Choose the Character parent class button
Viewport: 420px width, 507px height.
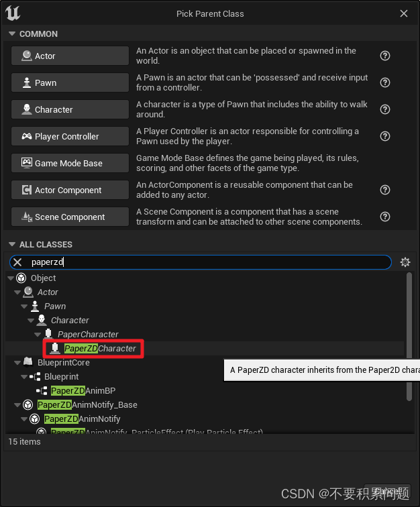point(70,109)
